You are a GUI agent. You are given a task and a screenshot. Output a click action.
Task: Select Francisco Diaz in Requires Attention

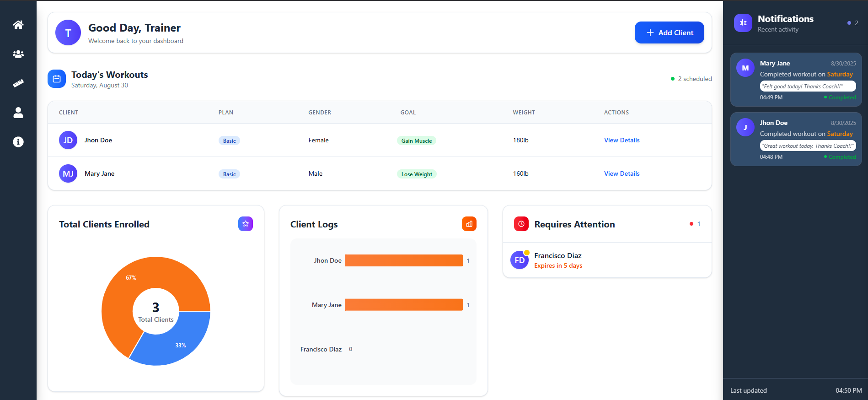557,260
